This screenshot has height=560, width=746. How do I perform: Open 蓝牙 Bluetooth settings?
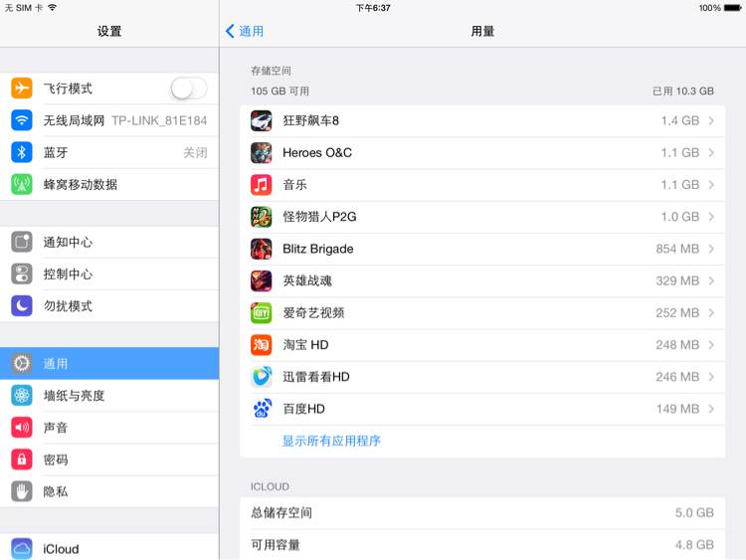[109, 152]
